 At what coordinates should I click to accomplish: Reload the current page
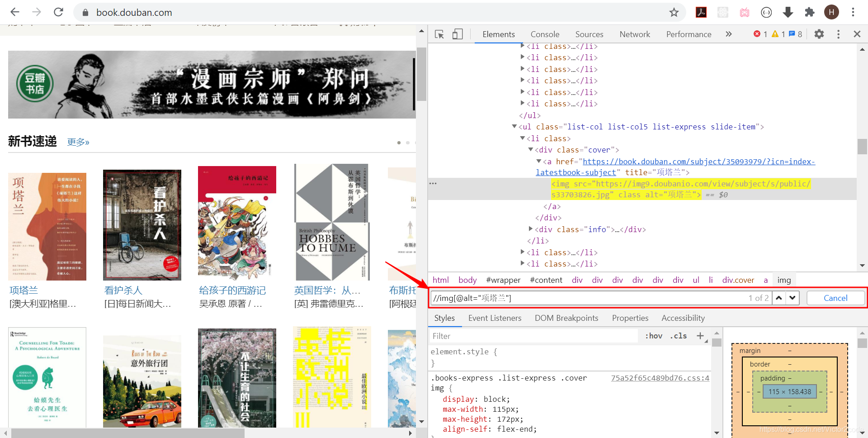pos(58,12)
